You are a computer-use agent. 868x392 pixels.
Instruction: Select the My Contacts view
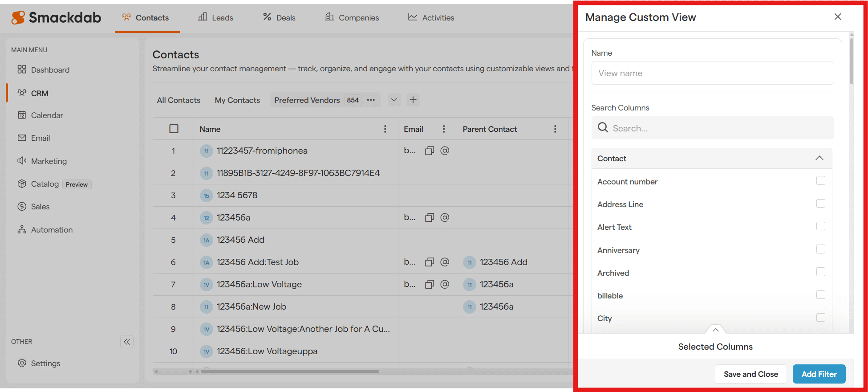pyautogui.click(x=237, y=100)
